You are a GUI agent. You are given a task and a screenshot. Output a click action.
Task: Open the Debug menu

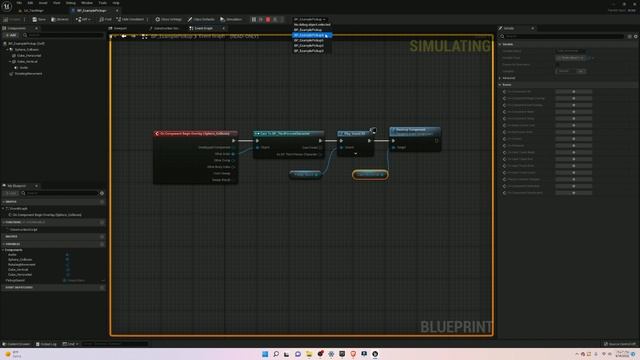[x=71, y=3]
